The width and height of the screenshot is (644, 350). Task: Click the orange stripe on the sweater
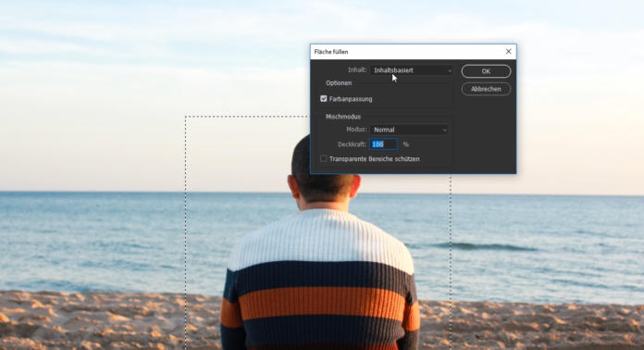tap(322, 304)
